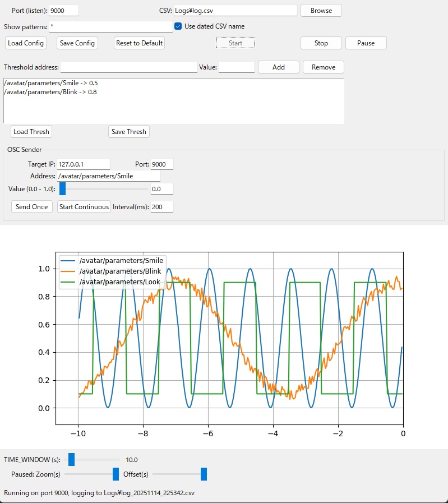The height and width of the screenshot is (503, 448).
Task: Send a single OSC message
Action: pyautogui.click(x=31, y=207)
